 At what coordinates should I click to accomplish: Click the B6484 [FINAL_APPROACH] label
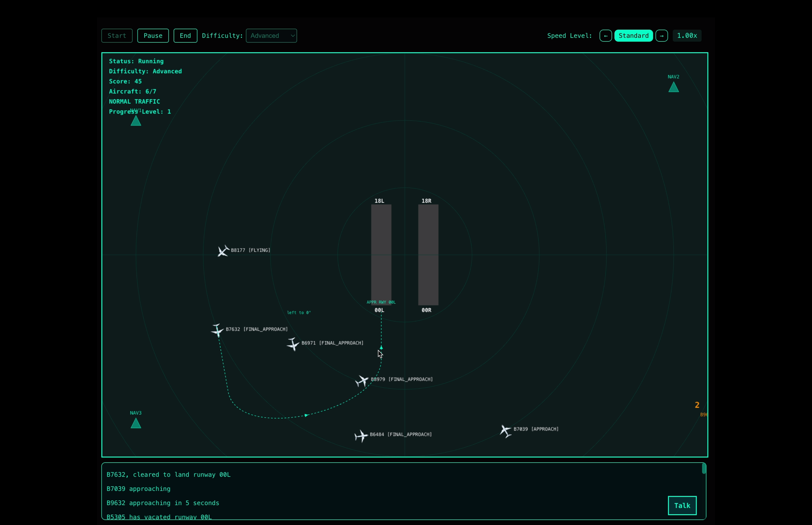[401, 435]
